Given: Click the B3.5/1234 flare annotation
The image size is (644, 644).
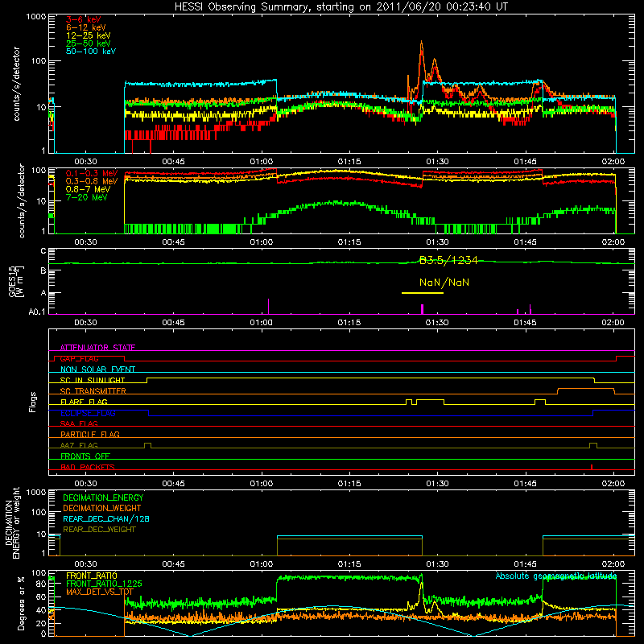Looking at the screenshot, I should coord(448,260).
